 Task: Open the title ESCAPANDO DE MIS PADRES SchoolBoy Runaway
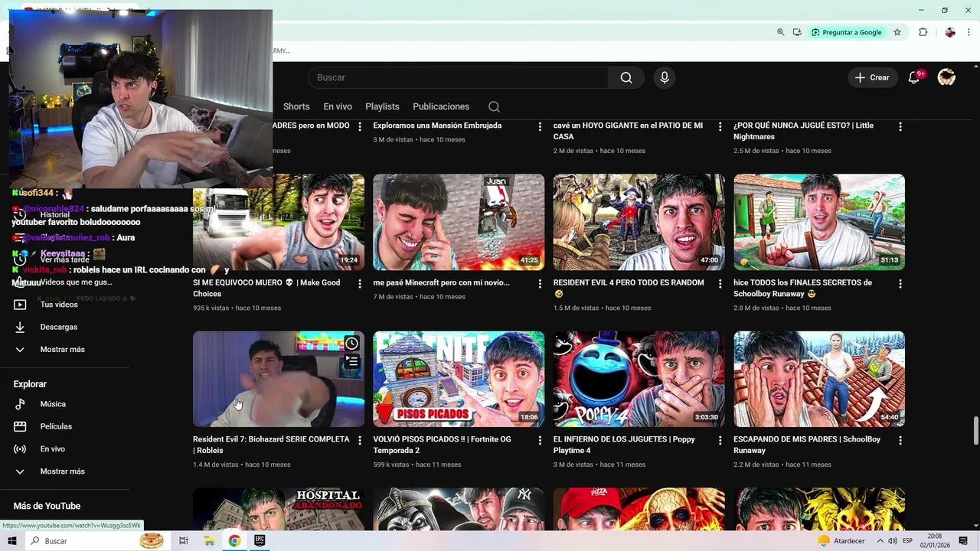point(807,445)
